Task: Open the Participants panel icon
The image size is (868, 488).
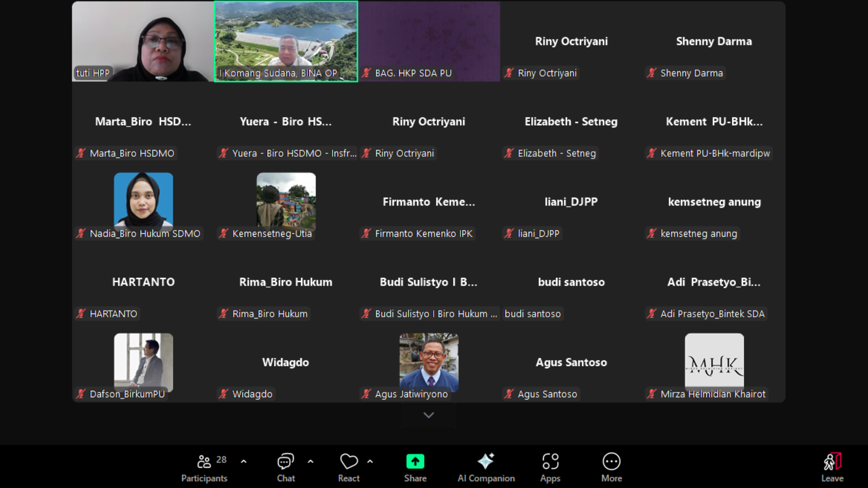Action: click(204, 462)
